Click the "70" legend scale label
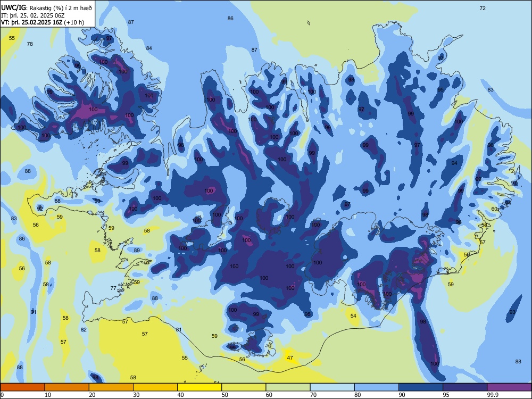 point(313,395)
